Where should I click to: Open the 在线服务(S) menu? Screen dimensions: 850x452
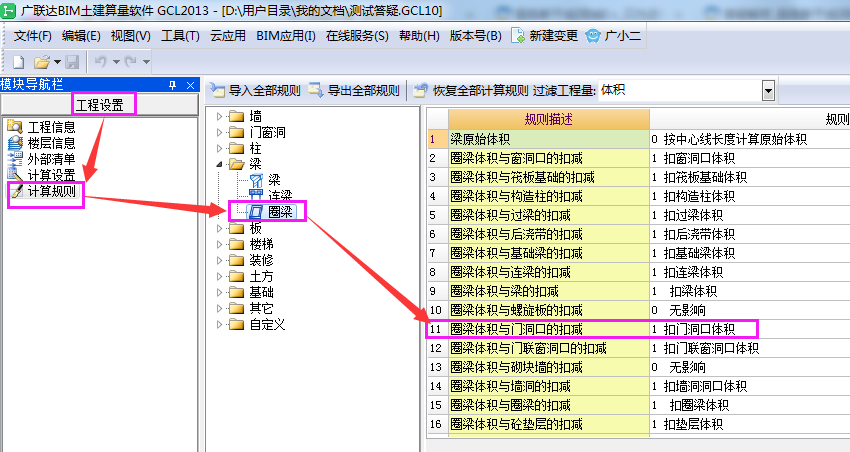coord(357,36)
